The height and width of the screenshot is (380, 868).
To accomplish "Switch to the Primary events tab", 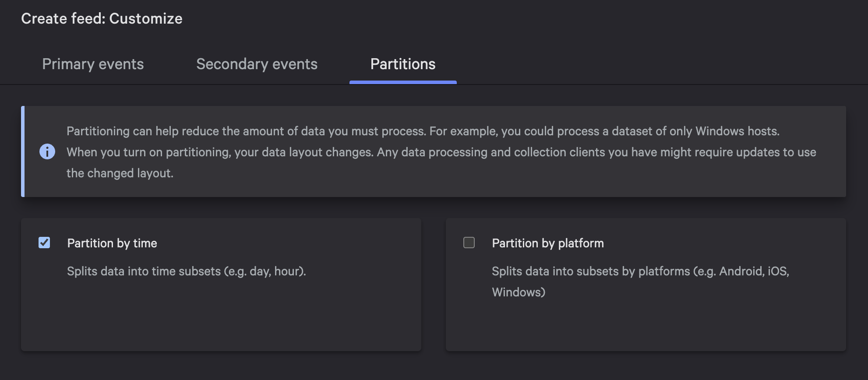I will coord(93,64).
